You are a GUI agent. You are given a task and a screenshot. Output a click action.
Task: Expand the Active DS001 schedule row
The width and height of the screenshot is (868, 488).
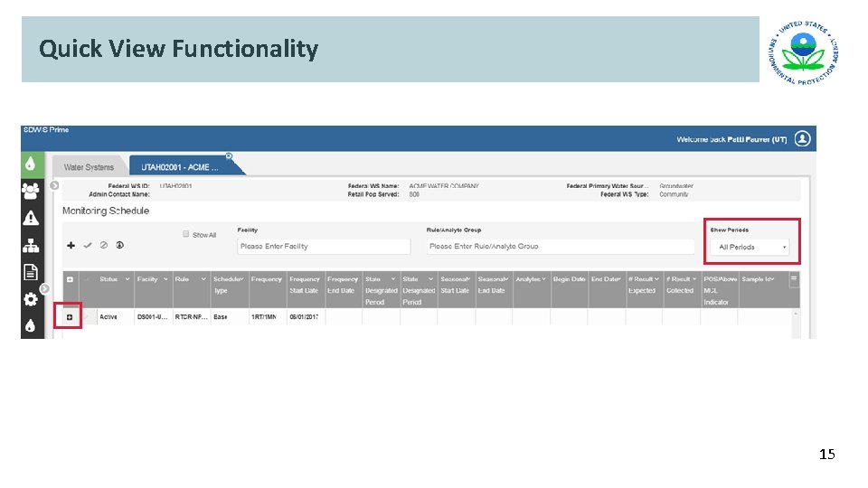(70, 317)
